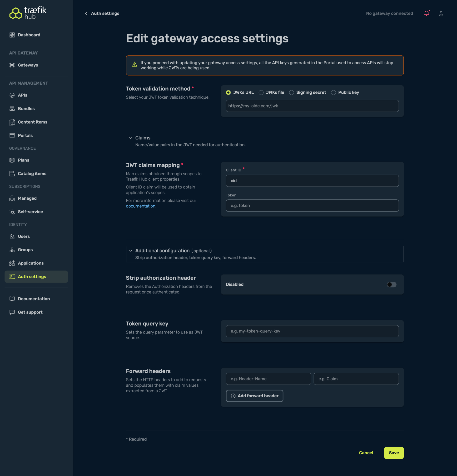Click Add forward header button
The height and width of the screenshot is (476, 457).
[254, 396]
